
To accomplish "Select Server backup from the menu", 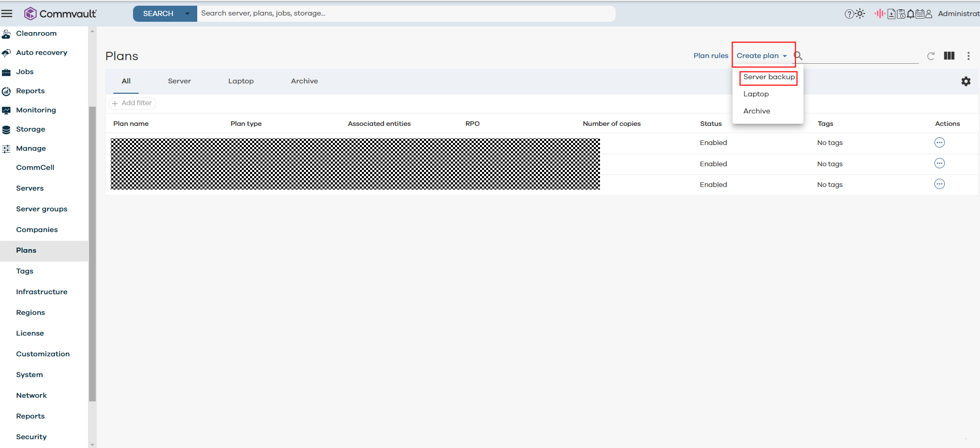I will click(x=769, y=77).
